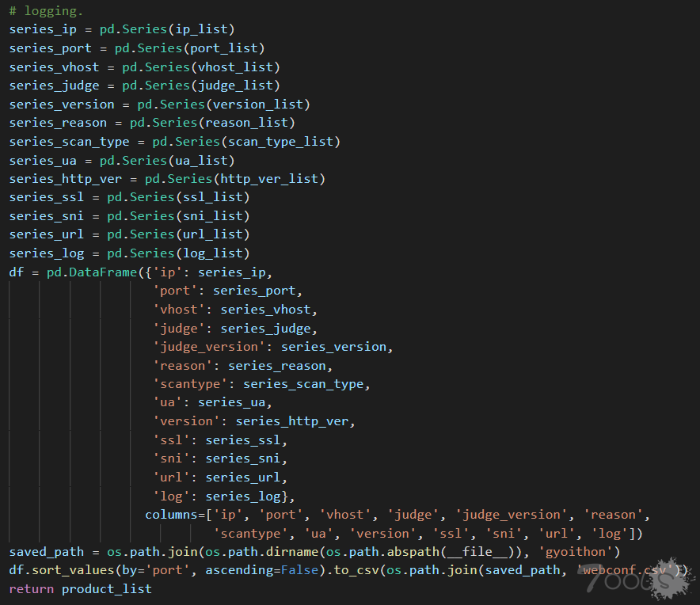Click the 'judge_version' dictionary key
This screenshot has width=700, height=605.
[209, 347]
